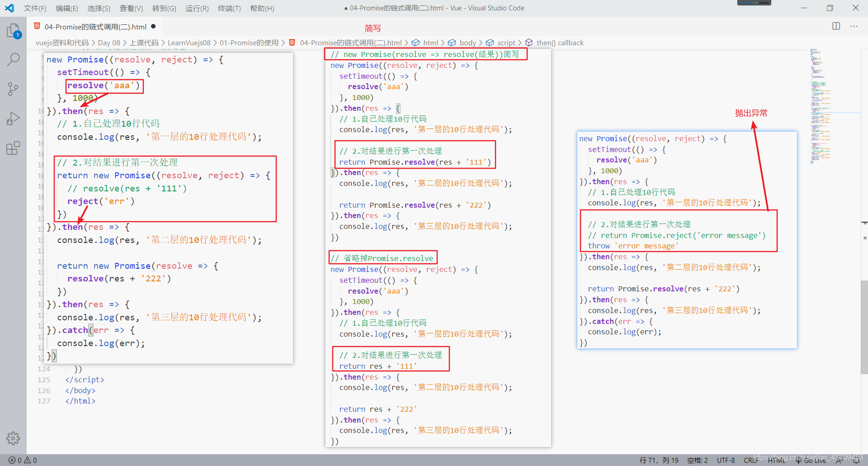Screen dimensions: 868x466
Task: Click breadcrumb Day 08
Action: tap(109, 43)
